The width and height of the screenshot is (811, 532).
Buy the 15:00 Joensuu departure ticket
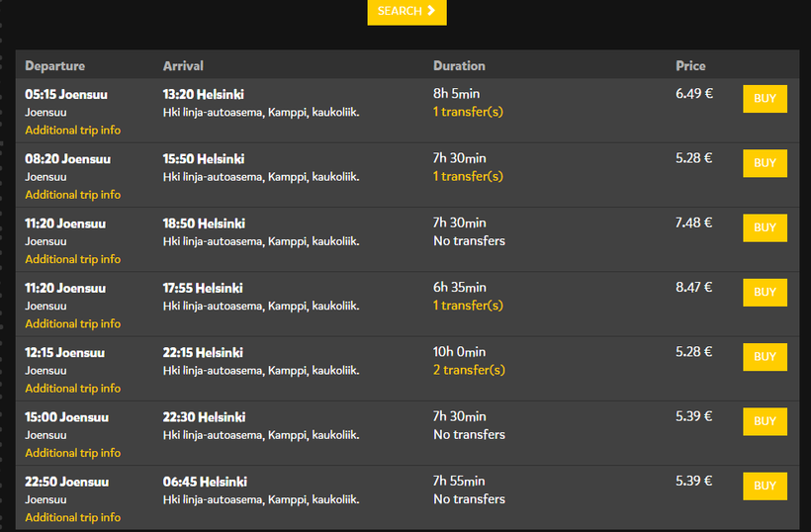pyautogui.click(x=765, y=421)
